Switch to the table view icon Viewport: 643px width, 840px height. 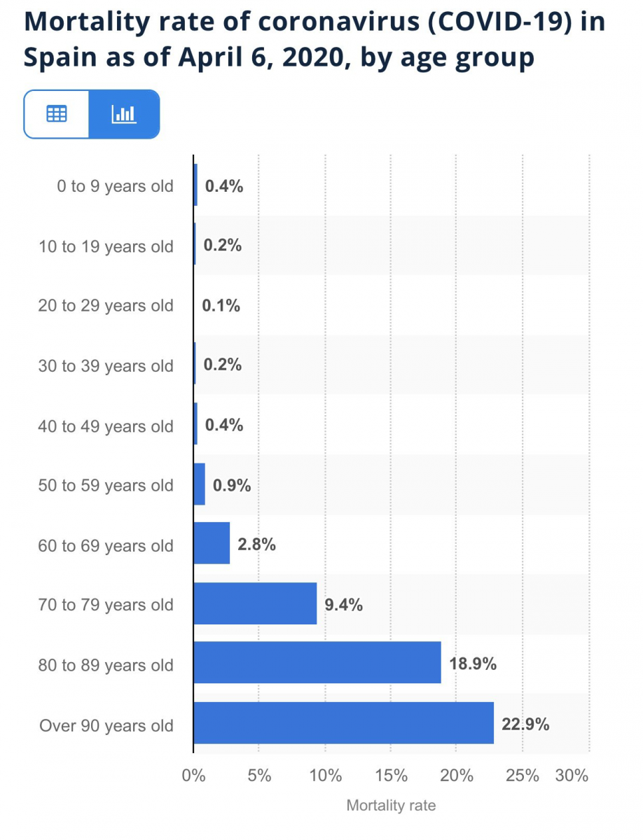pyautogui.click(x=57, y=113)
